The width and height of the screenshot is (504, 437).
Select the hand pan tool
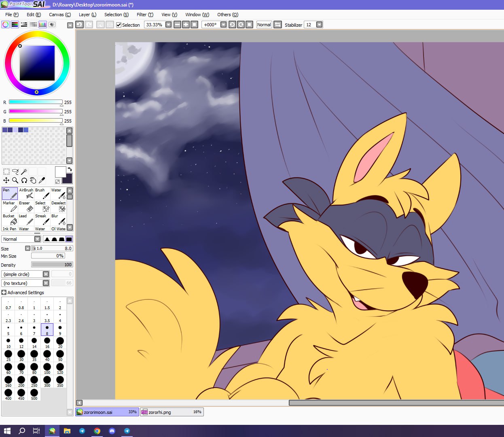pyautogui.click(x=33, y=180)
